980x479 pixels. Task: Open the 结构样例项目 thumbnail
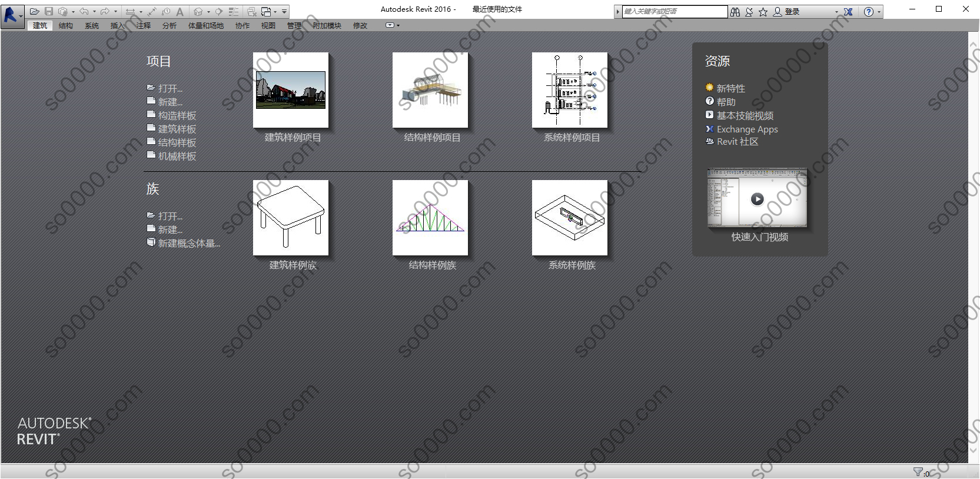(430, 90)
